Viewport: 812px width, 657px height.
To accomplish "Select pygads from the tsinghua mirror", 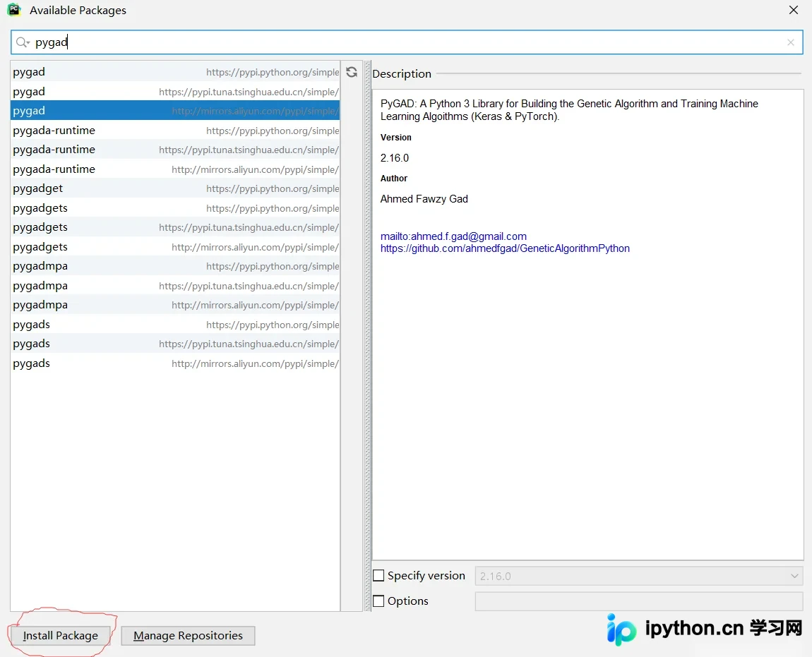I will pyautogui.click(x=175, y=344).
